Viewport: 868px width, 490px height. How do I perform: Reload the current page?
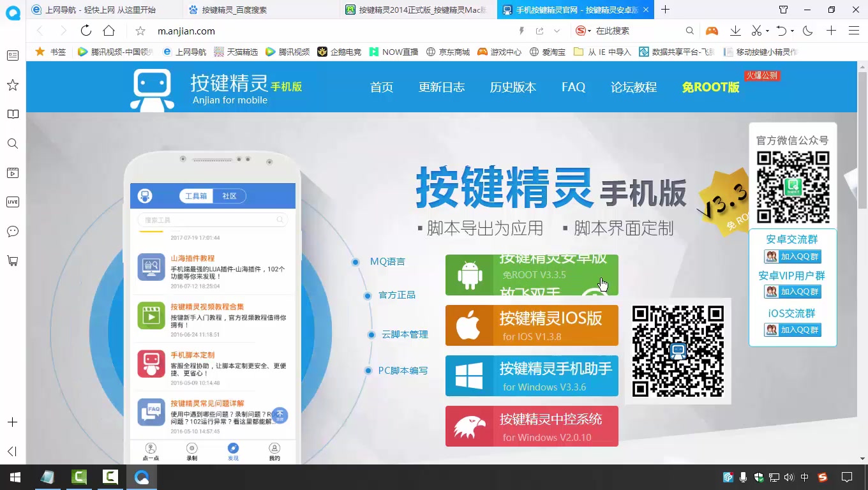(x=86, y=31)
